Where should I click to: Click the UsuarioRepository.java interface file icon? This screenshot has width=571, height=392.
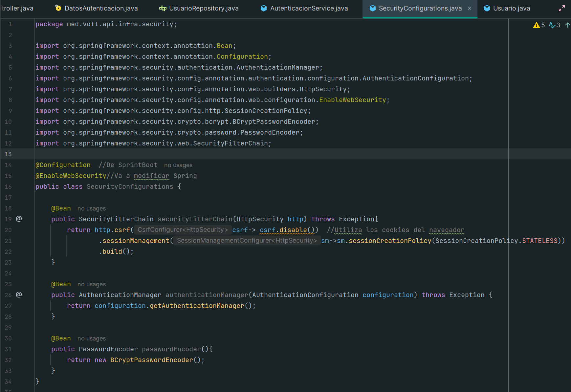[163, 8]
